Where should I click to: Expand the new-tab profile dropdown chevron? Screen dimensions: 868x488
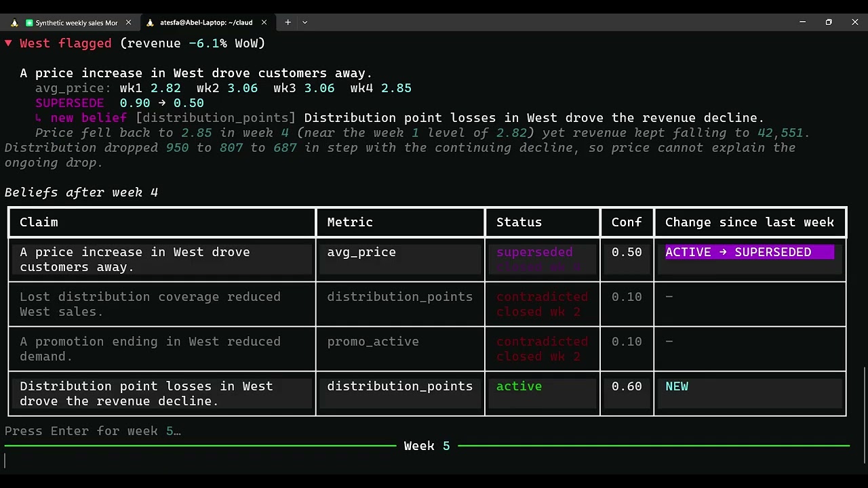[x=304, y=22]
